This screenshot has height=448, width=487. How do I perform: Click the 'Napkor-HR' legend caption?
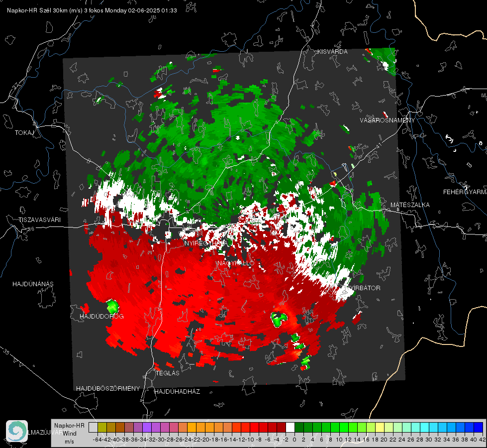[69, 426]
